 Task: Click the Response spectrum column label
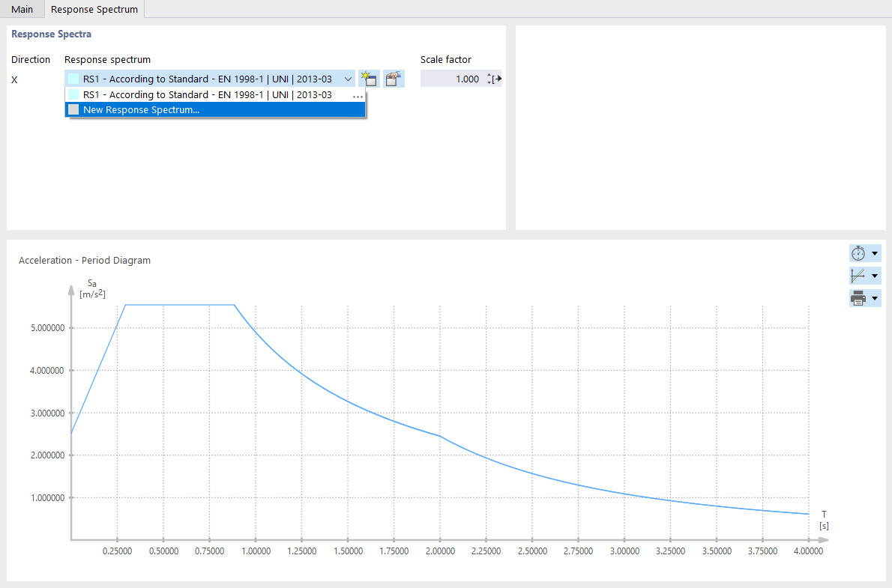pos(107,60)
